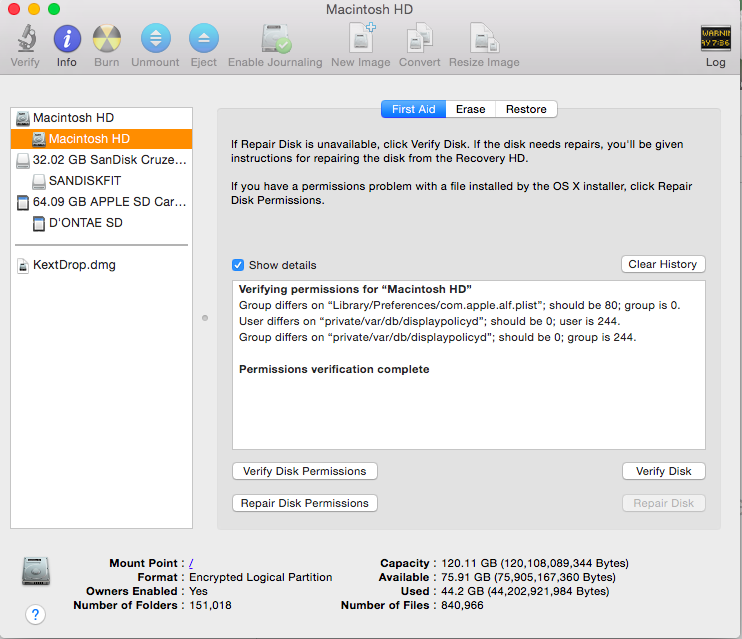The width and height of the screenshot is (742, 639).
Task: Select the D'ONTAE SD volume
Action: [101, 222]
